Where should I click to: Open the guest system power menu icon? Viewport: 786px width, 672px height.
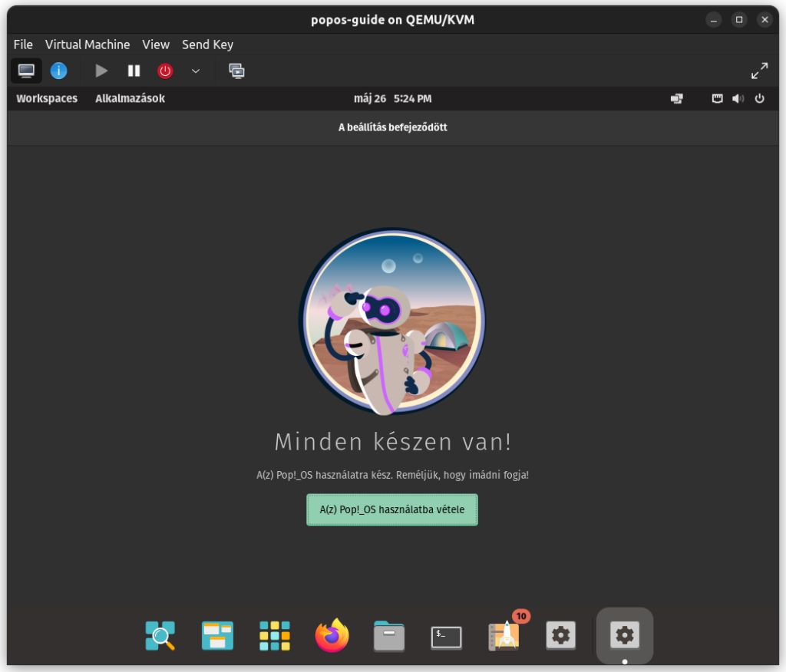[759, 99]
